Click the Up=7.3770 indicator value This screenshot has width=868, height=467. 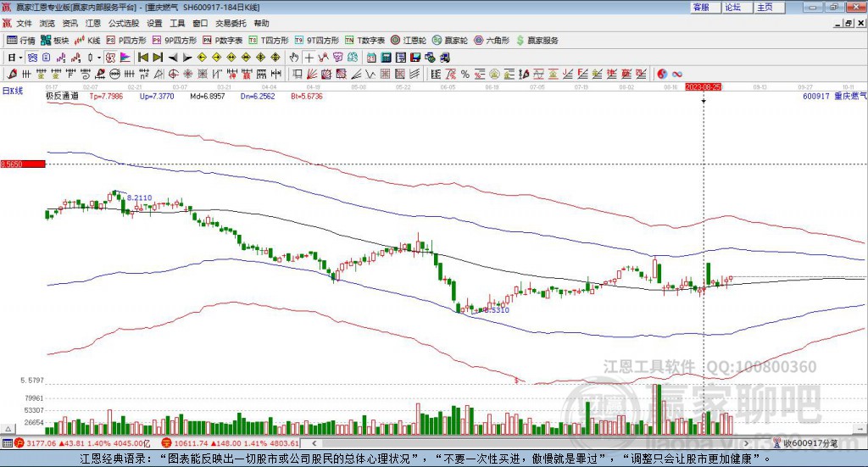[x=157, y=97]
